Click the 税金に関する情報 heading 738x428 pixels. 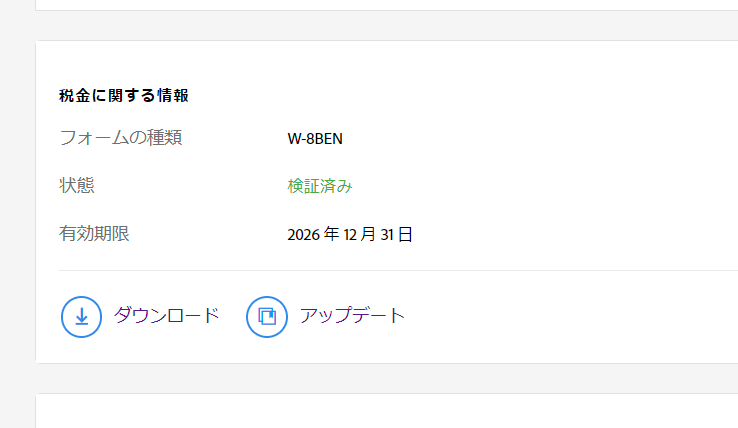click(x=124, y=96)
